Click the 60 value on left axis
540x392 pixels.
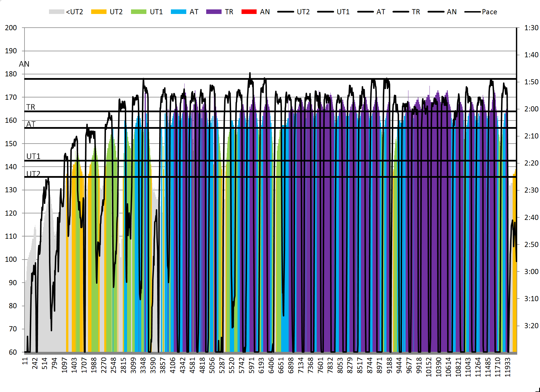click(x=13, y=352)
